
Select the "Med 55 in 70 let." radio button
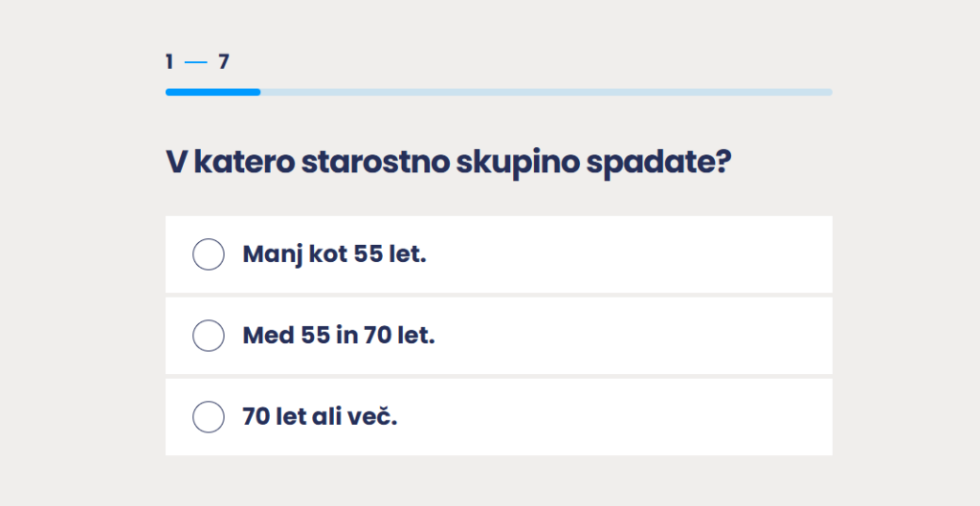coord(209,336)
